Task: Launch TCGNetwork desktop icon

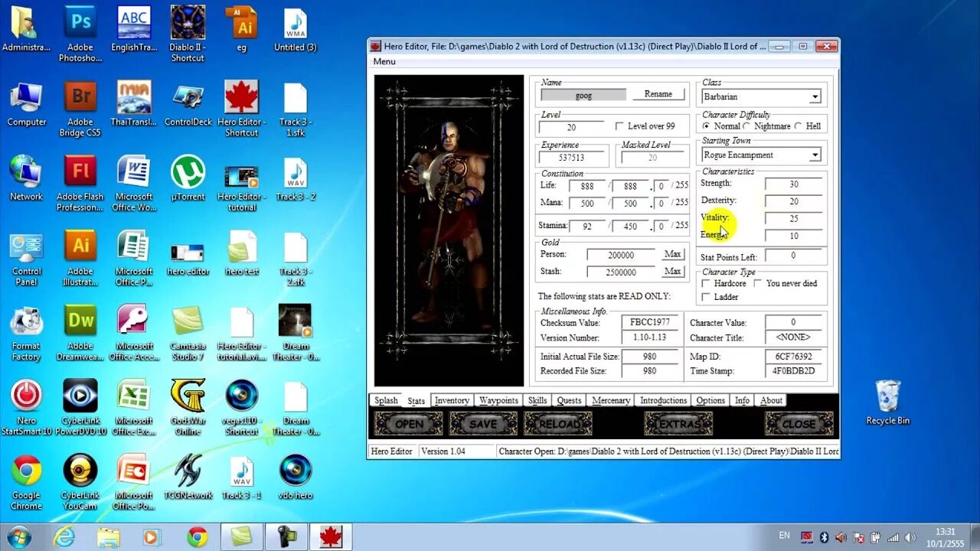Action: click(x=188, y=478)
